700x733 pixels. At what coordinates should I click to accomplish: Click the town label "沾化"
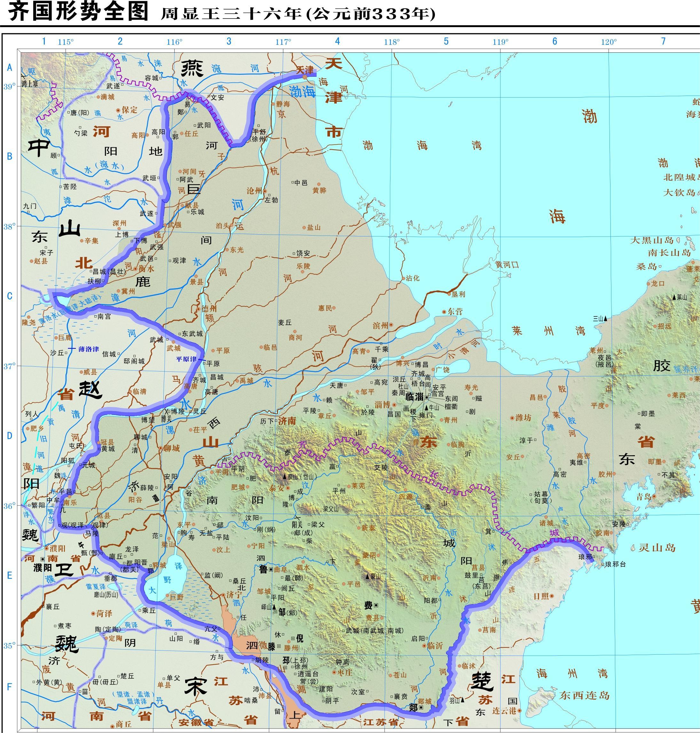click(413, 278)
